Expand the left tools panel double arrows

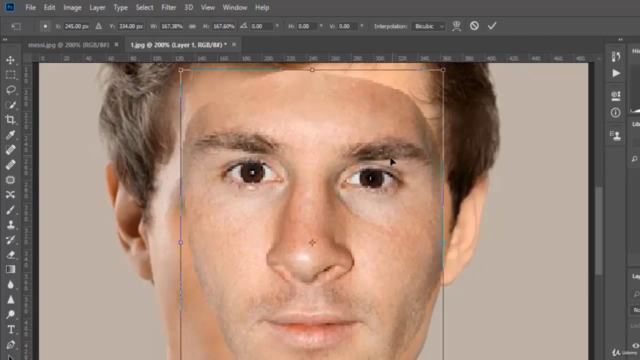[x=5, y=40]
